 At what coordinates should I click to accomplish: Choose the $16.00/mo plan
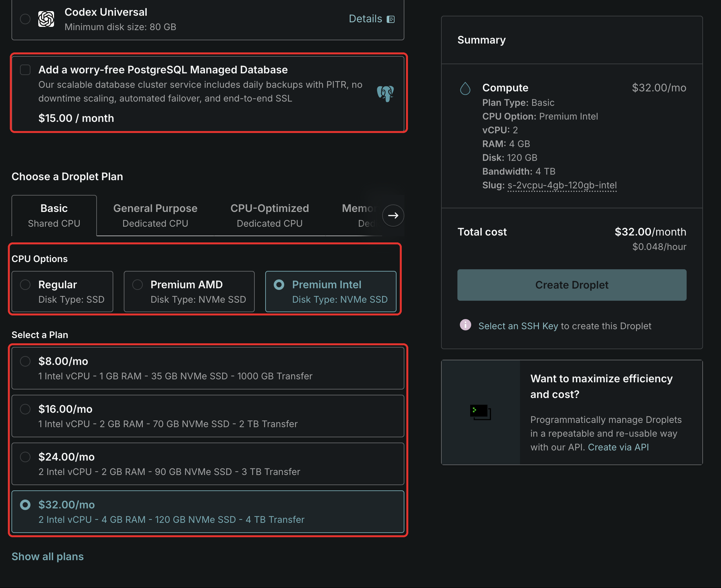[x=208, y=416]
